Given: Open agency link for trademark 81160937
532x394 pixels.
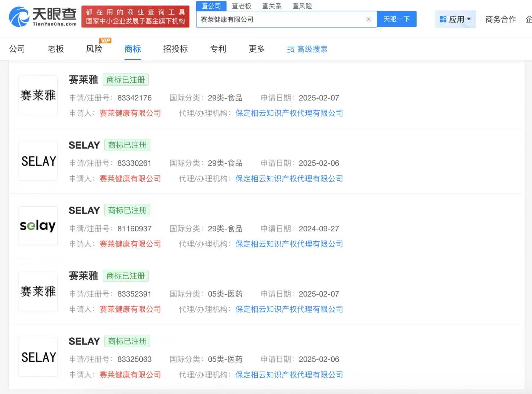Looking at the screenshot, I should point(289,244).
